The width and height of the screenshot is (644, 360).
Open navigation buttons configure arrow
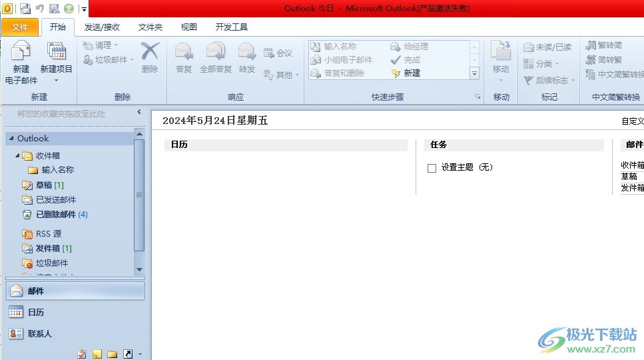[140, 354]
